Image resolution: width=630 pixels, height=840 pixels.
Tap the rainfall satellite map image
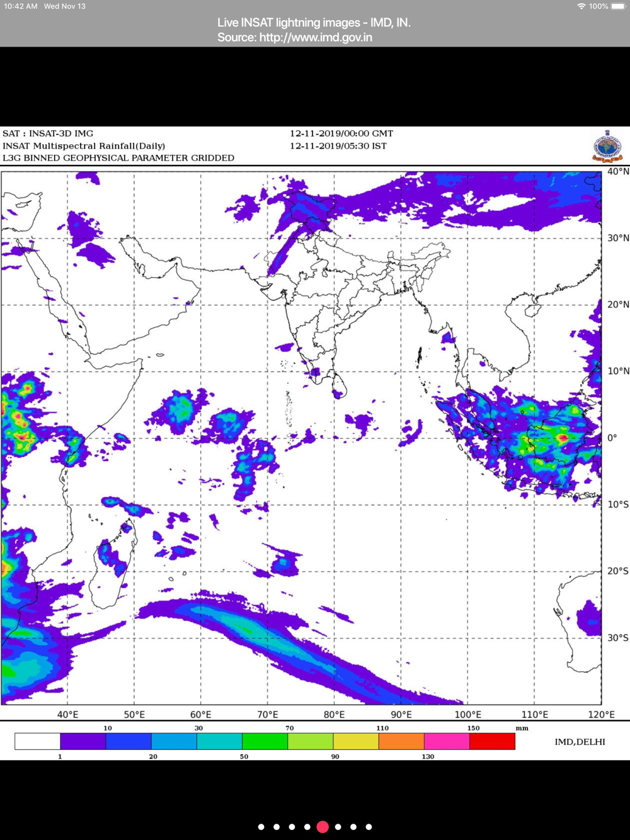(x=301, y=438)
